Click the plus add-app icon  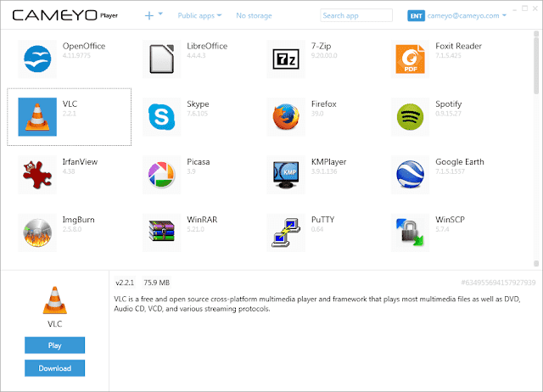click(149, 15)
